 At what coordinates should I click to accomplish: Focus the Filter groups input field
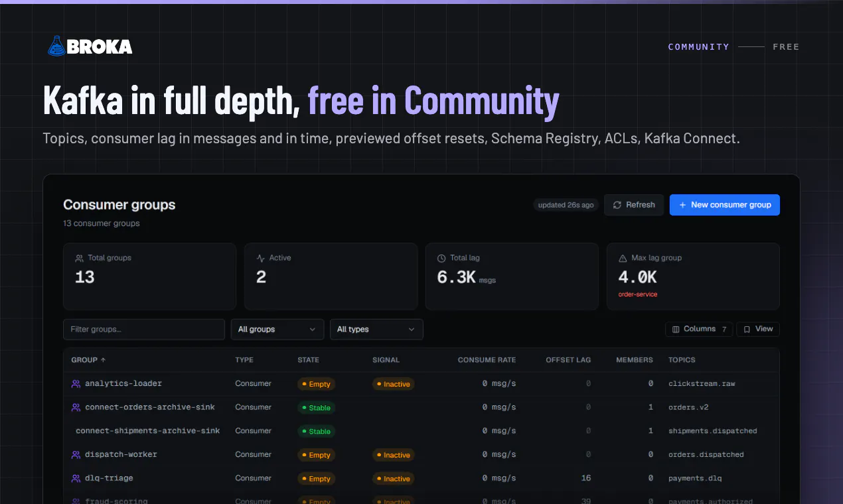coord(144,330)
